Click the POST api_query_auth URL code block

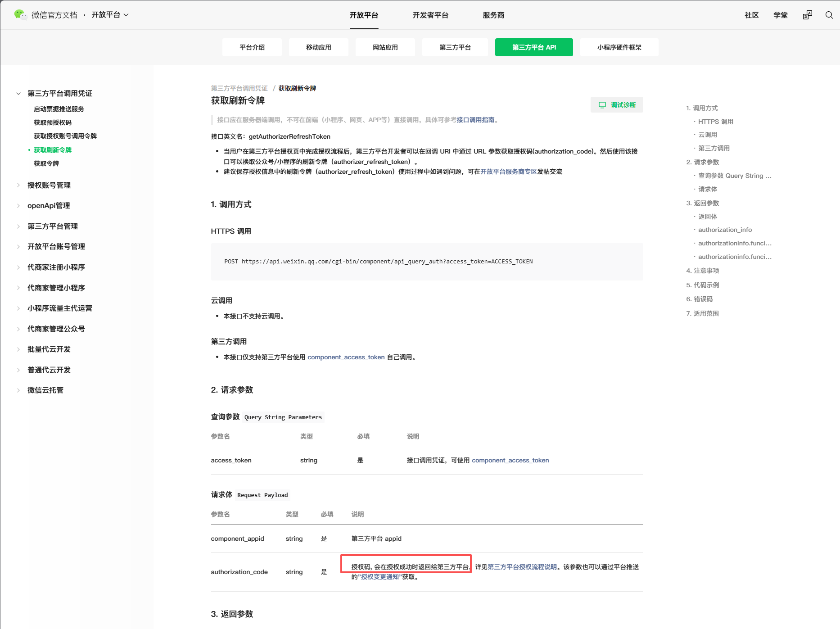427,262
